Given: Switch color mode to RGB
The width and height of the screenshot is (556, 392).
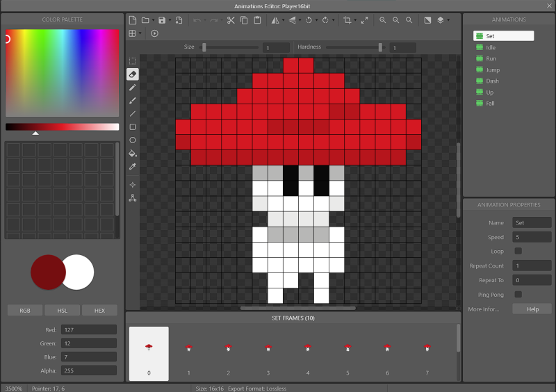Looking at the screenshot, I should pyautogui.click(x=25, y=311).
